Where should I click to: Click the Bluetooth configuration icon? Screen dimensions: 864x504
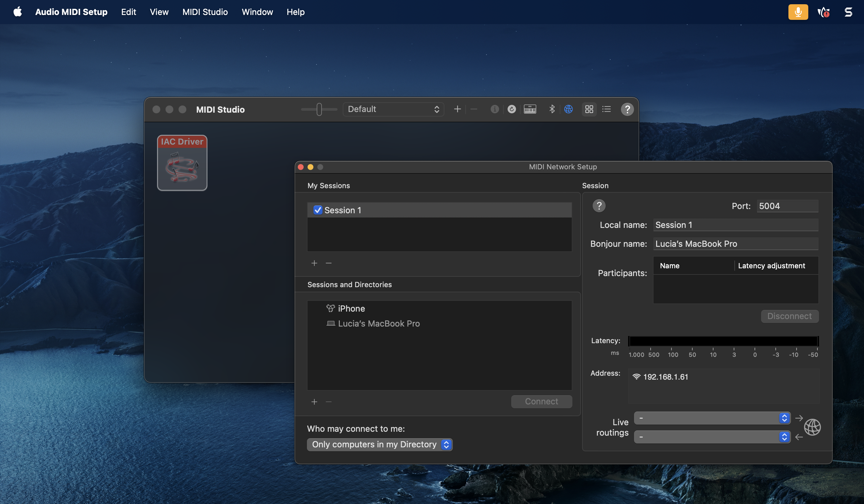point(552,109)
